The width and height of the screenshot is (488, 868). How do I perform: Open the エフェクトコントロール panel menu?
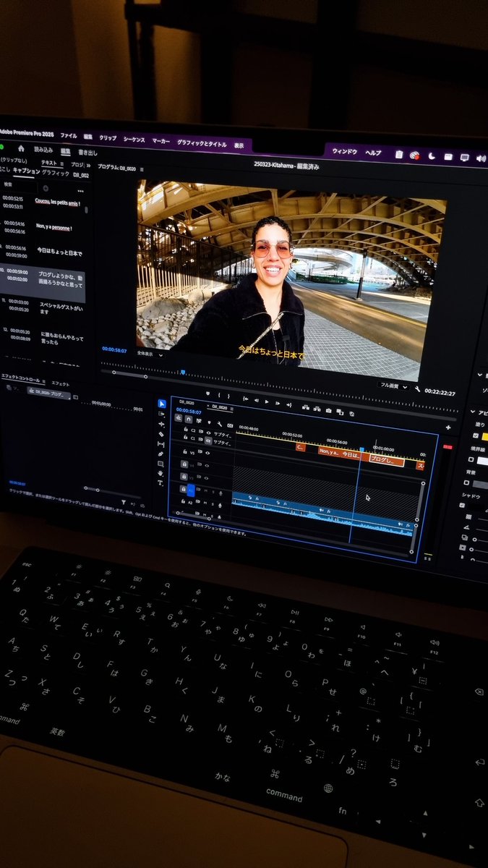coord(44,381)
